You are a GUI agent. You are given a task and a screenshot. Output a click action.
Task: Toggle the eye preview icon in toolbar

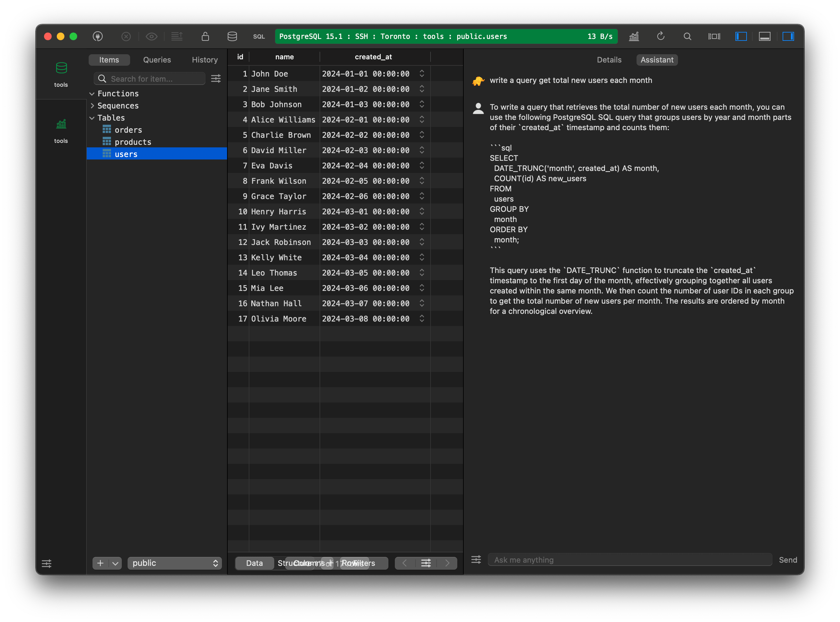click(151, 36)
